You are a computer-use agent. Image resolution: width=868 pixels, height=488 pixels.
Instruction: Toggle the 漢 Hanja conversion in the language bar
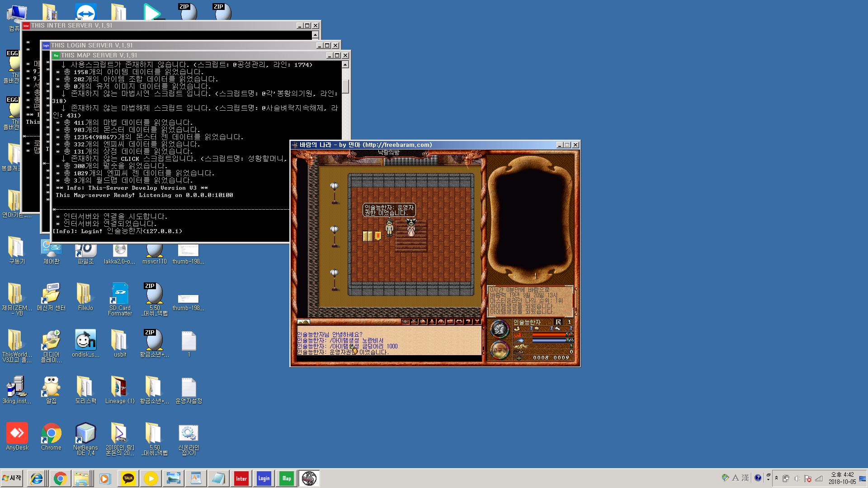click(745, 478)
